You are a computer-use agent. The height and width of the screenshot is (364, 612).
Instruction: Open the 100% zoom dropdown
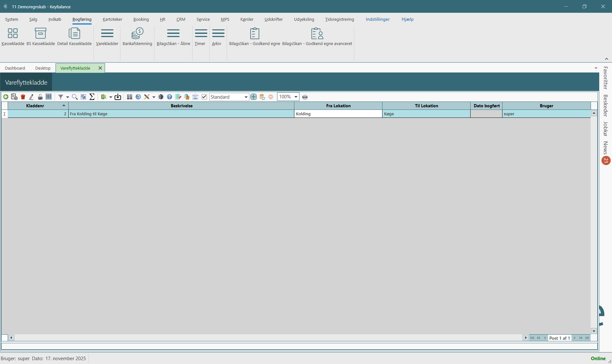tap(296, 97)
